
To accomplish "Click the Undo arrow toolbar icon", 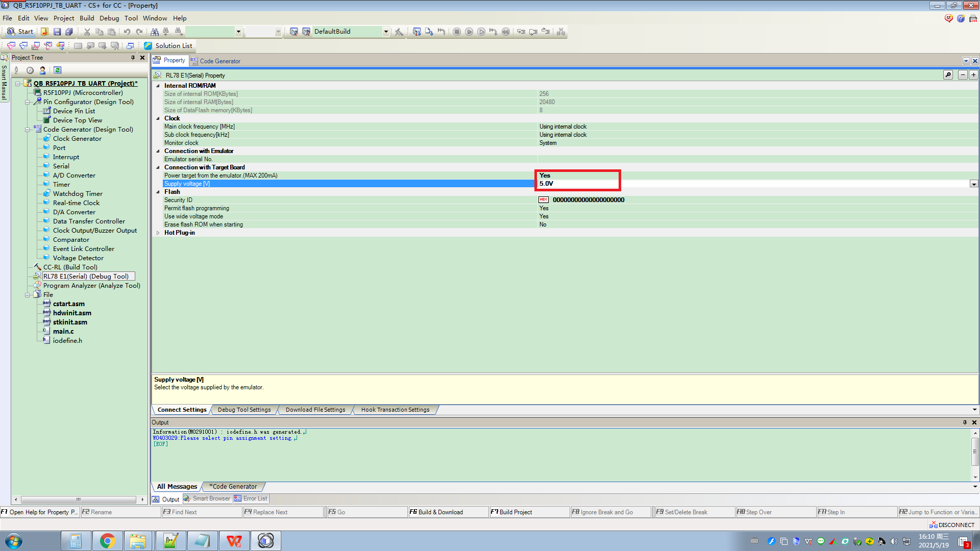I will click(127, 32).
